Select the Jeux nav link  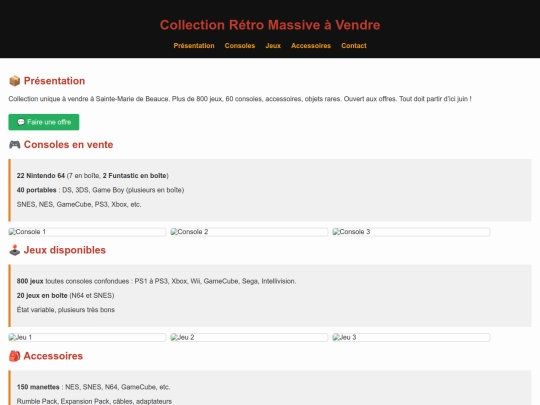click(x=273, y=46)
